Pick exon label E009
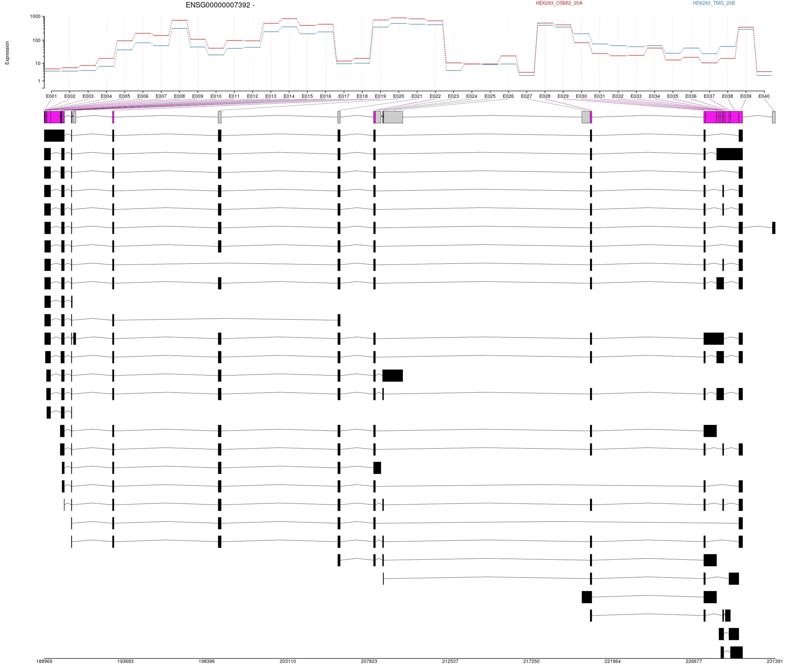 pyautogui.click(x=198, y=96)
